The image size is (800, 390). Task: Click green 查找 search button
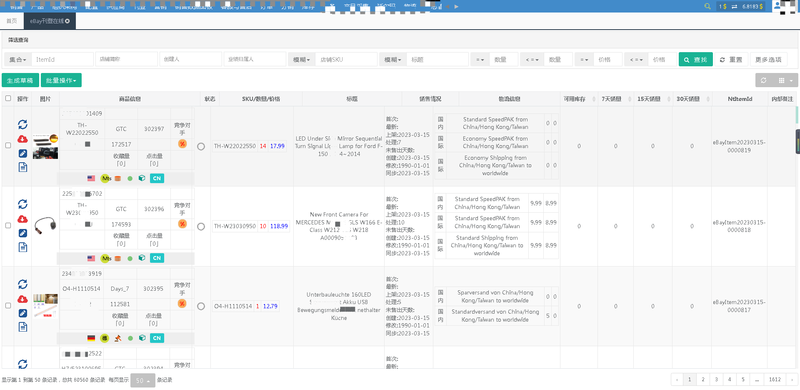[695, 59]
